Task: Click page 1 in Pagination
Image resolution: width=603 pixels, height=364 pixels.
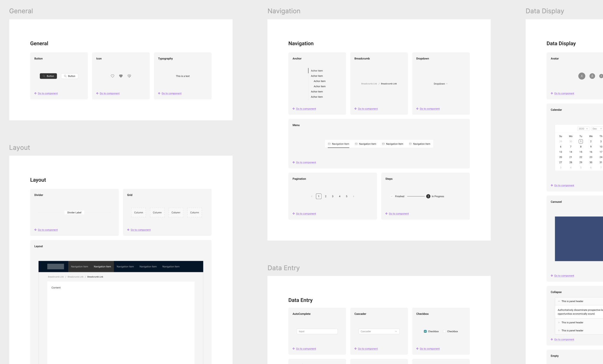Action: [319, 196]
